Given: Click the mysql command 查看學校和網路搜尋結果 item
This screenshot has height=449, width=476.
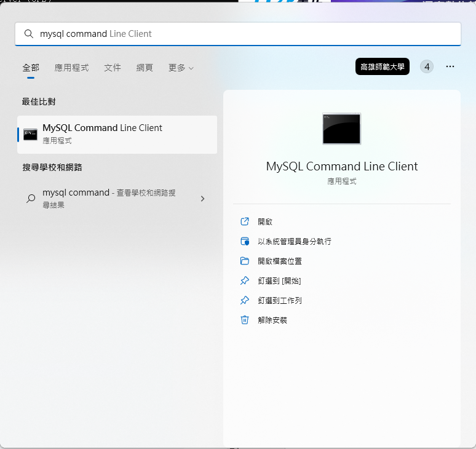Looking at the screenshot, I should click(x=117, y=199).
